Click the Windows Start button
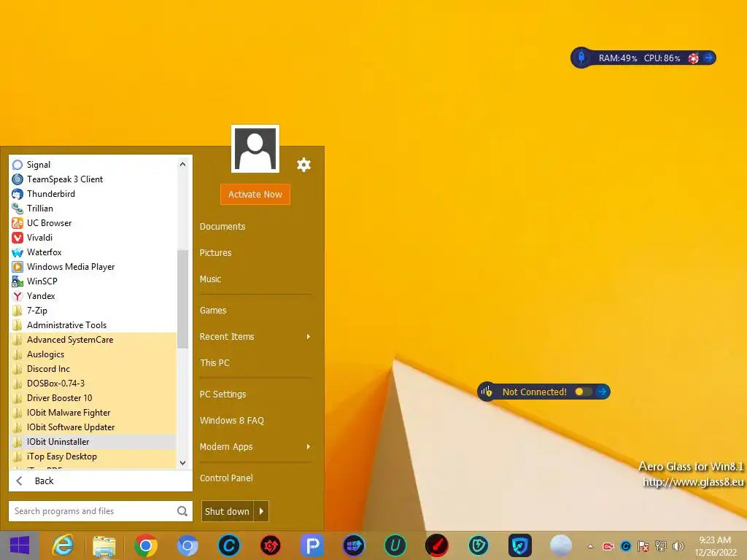 pos(20,545)
